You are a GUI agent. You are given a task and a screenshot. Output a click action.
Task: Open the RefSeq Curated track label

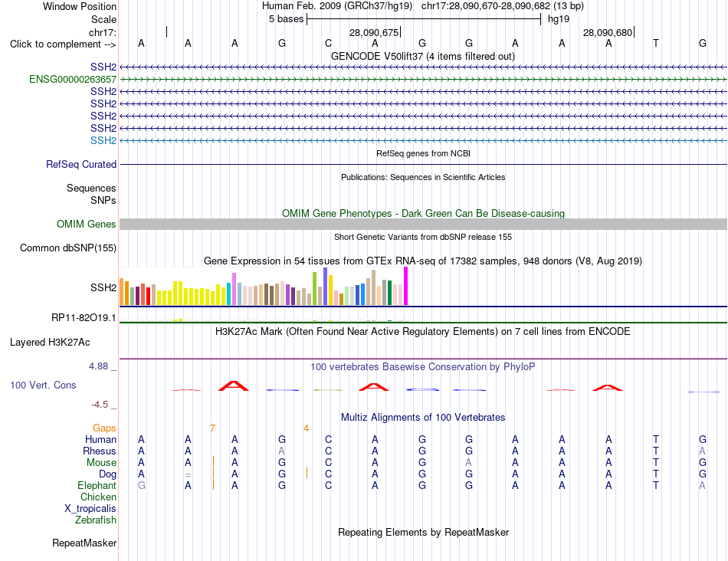click(x=80, y=165)
